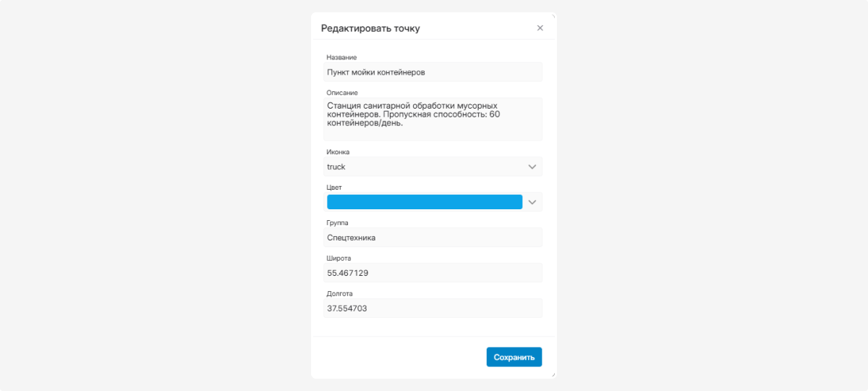868x391 pixels.
Task: Focus the Описание text area
Action: pos(433,119)
